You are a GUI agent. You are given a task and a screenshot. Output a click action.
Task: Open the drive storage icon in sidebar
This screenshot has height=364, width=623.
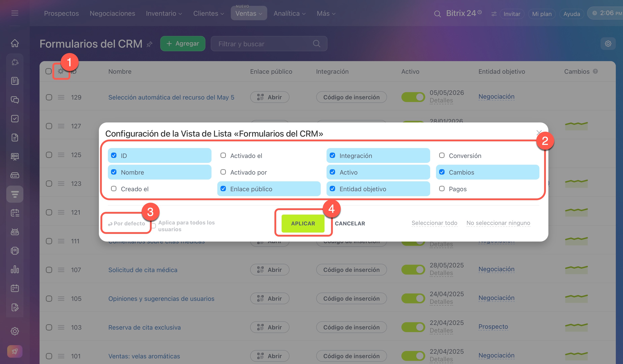(x=15, y=175)
